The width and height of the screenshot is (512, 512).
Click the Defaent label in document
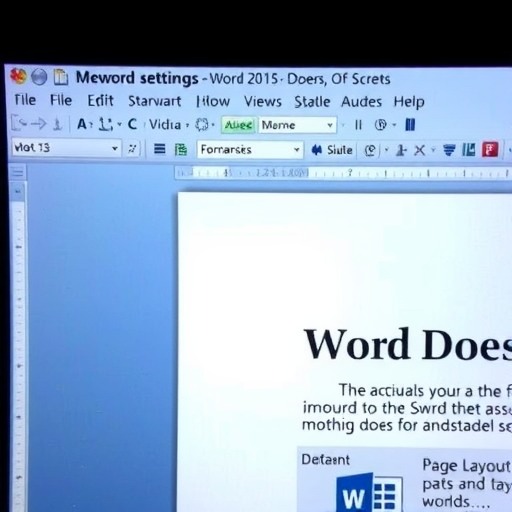[326, 460]
